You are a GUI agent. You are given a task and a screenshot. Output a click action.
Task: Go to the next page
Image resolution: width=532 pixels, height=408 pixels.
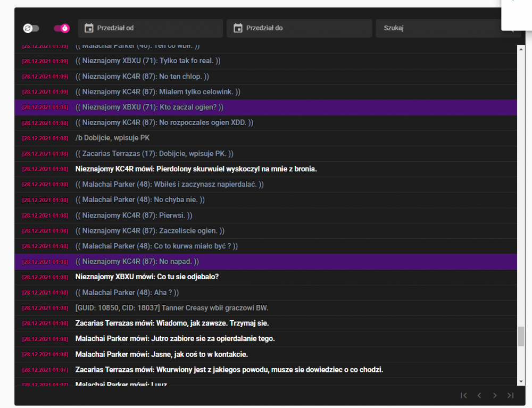495,395
